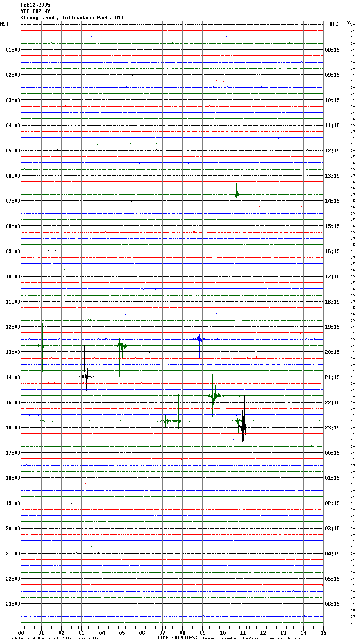
Task: Click the UTC column heading
Action: [x=334, y=24]
